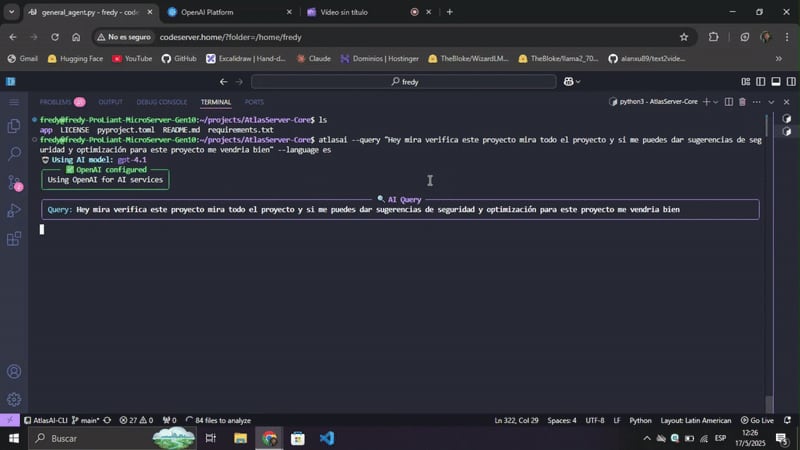
Task: Toggle bottom panel visibility
Action: [776, 82]
